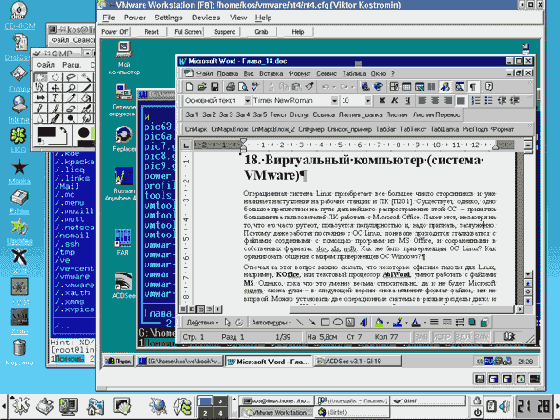Click the ACDSee task in guest taskbar

coord(357,361)
